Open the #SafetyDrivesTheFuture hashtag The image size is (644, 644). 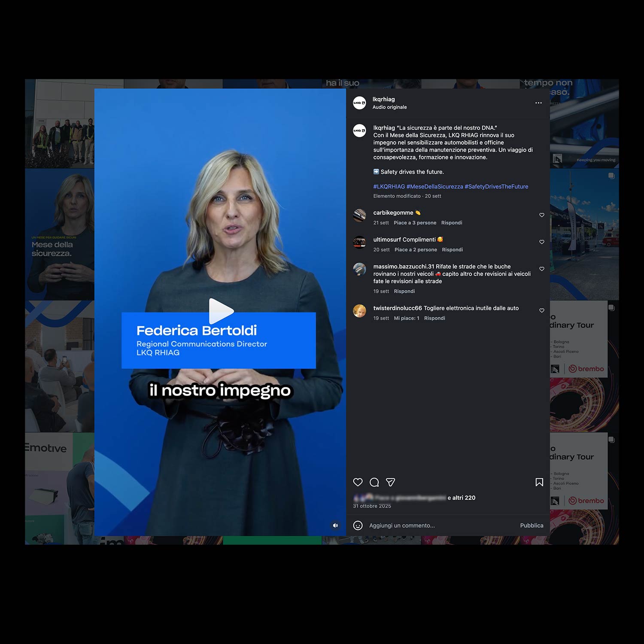pyautogui.click(x=497, y=187)
